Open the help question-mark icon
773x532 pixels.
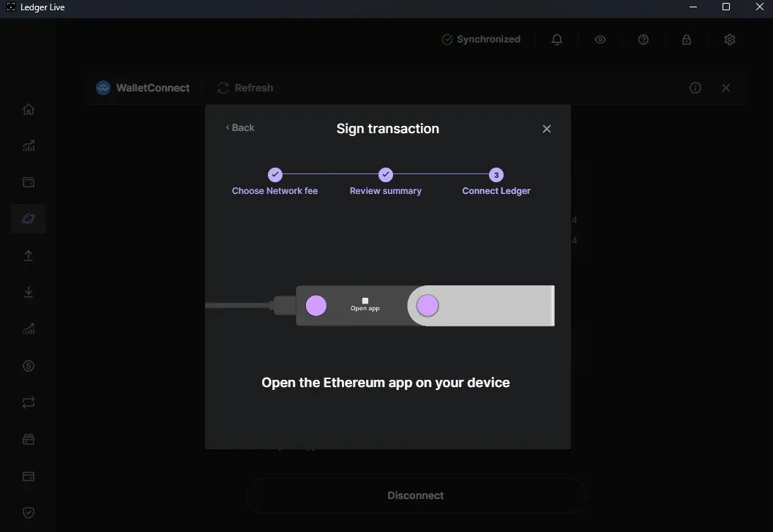(643, 40)
